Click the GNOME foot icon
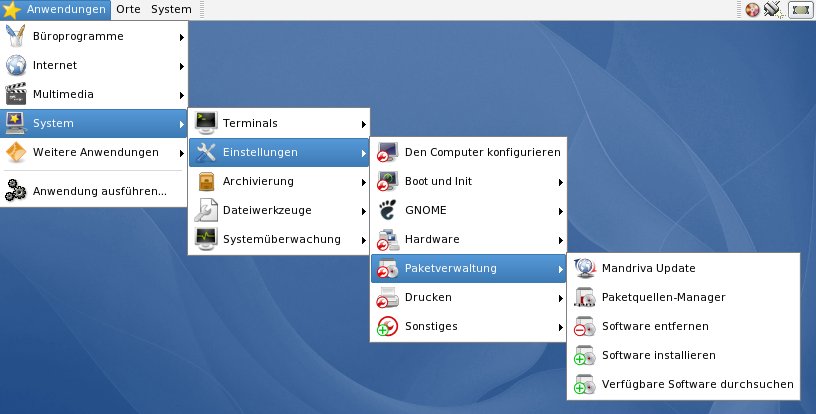Image resolution: width=816 pixels, height=414 pixels. [388, 210]
